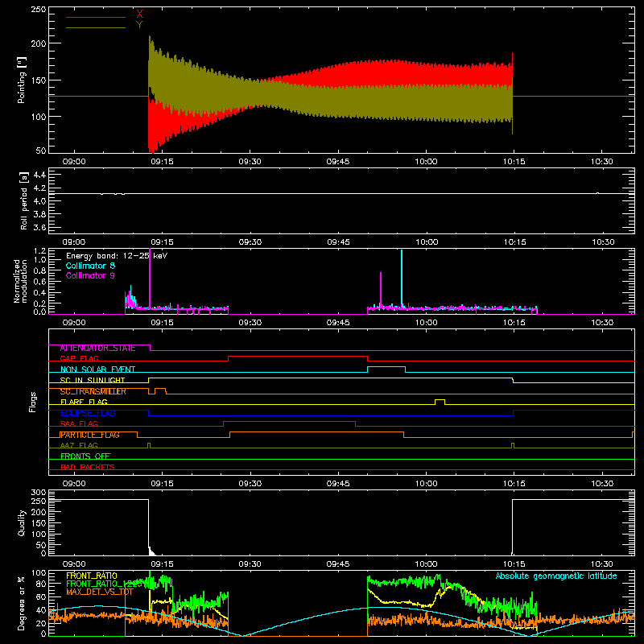644x644 pixels.
Task: Click the NON_SOLAR_EVENT label
Action: pyautogui.click(x=97, y=369)
